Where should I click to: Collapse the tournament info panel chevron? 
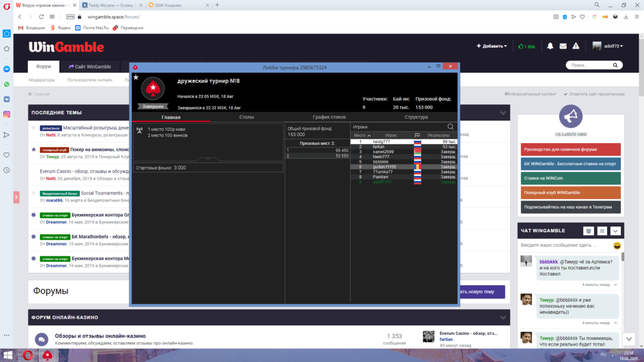click(207, 158)
